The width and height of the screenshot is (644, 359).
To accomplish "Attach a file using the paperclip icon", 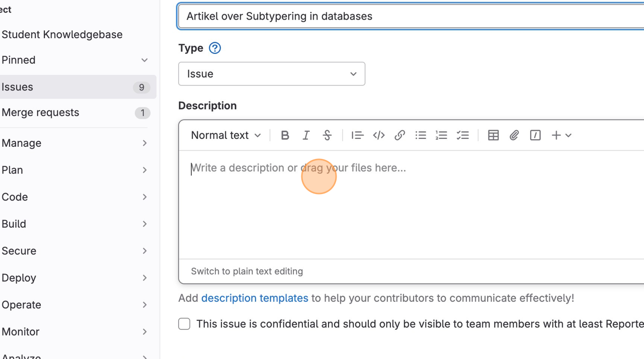I will (514, 135).
